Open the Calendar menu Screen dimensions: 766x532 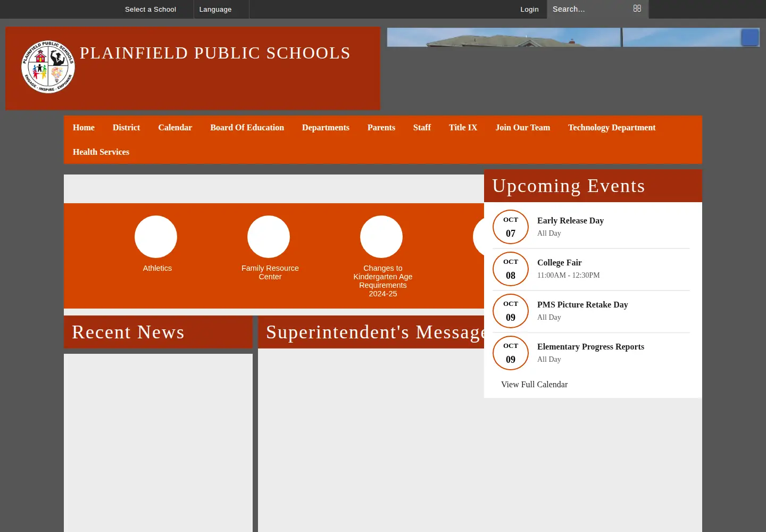(x=175, y=128)
